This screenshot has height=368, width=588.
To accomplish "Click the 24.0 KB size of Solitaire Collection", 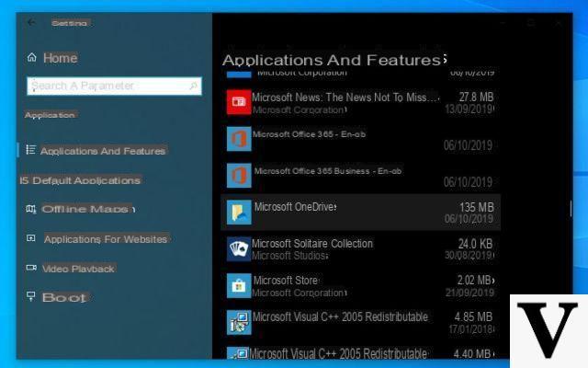I will [x=475, y=244].
